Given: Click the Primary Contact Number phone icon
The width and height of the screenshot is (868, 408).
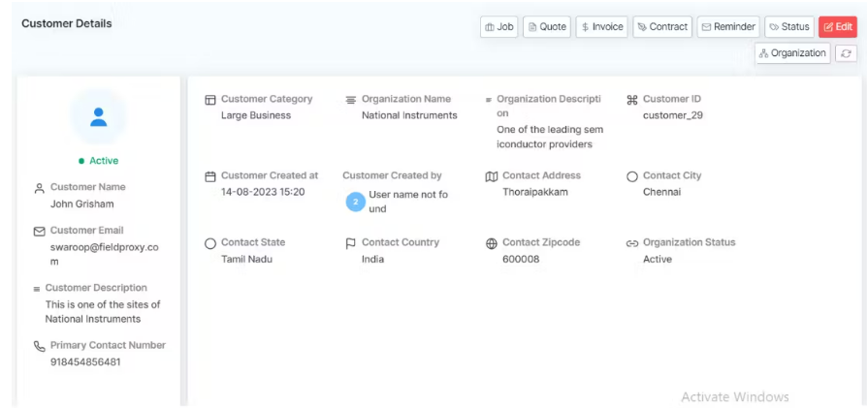Looking at the screenshot, I should point(40,346).
